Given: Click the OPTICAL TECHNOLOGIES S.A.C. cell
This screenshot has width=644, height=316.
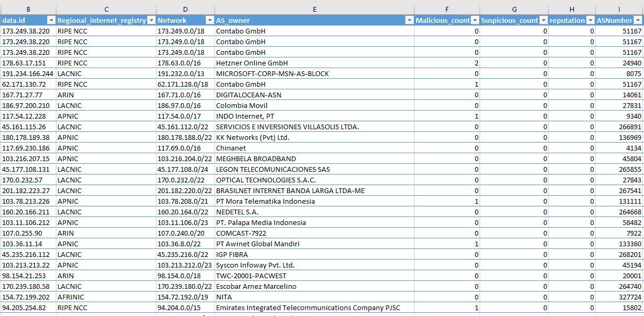Looking at the screenshot, I should [315, 180].
